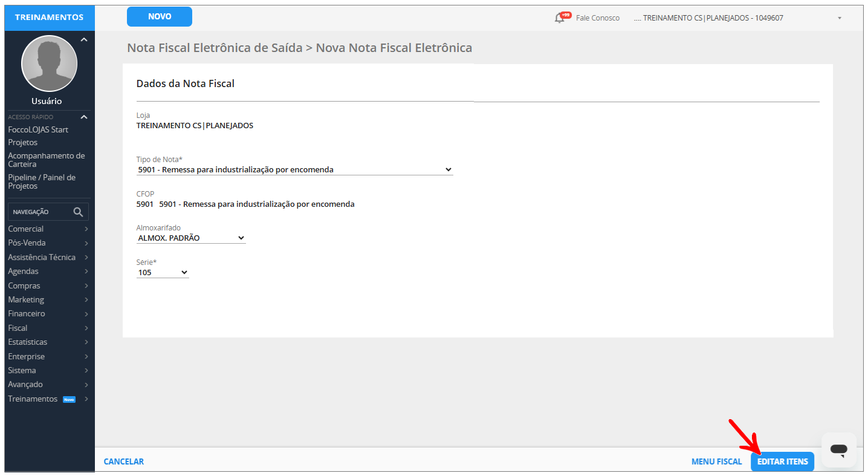Click the navigation search magnifier icon
Image resolution: width=868 pixels, height=476 pixels.
pyautogui.click(x=78, y=212)
